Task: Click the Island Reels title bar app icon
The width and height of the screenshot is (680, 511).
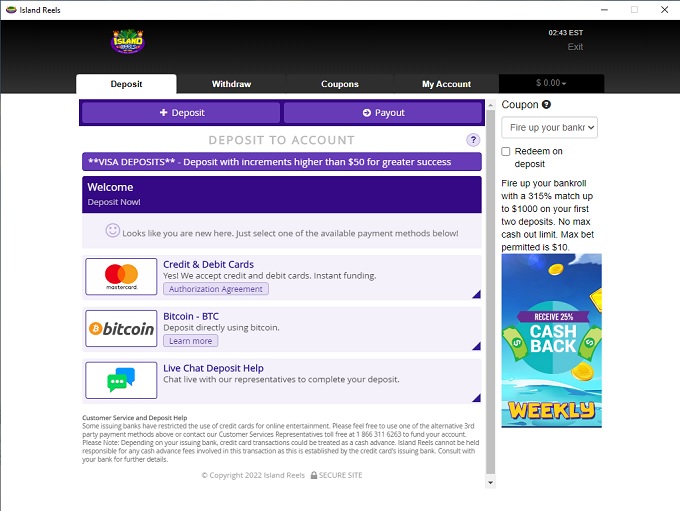Action: point(11,10)
